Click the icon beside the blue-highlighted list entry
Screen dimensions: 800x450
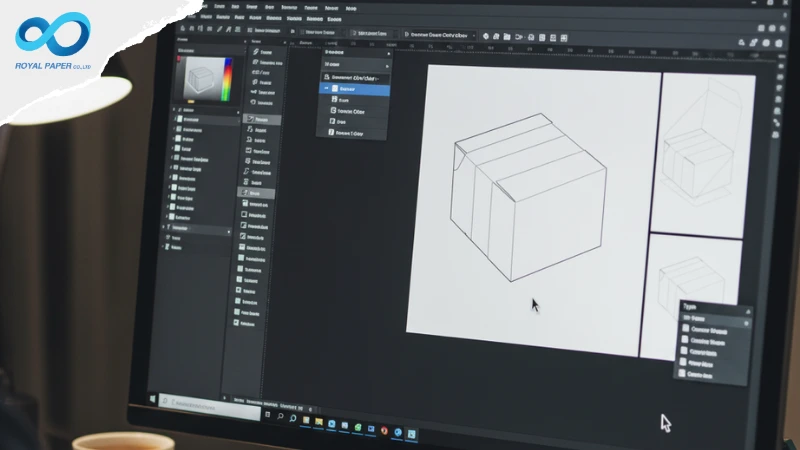click(333, 89)
